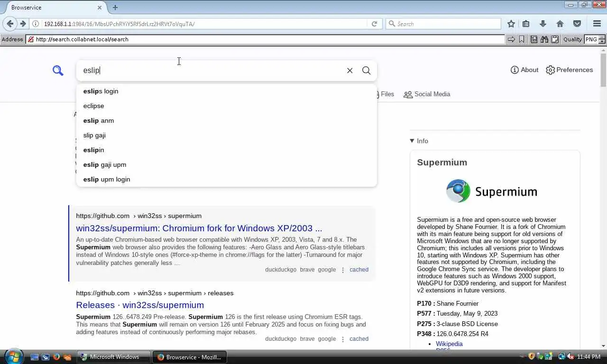Viewport: 607px width, 364px height.
Task: Open cached link of Releases result
Action: [x=359, y=339]
